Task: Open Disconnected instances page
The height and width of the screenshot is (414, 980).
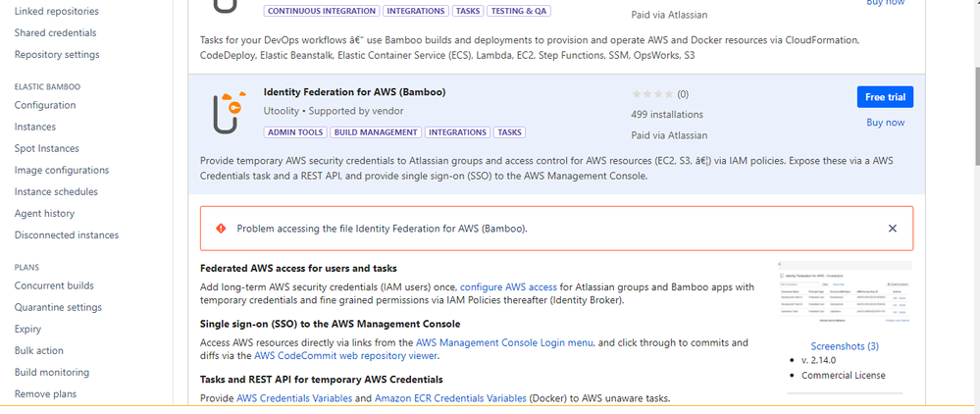Action: 67,235
